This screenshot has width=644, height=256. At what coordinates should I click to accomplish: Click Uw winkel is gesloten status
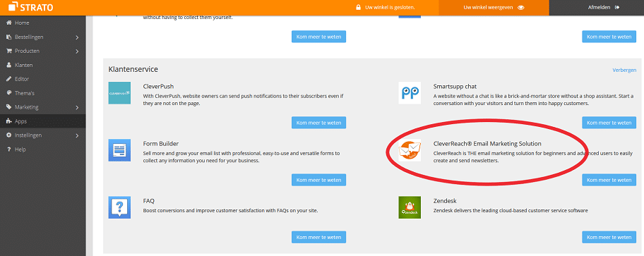[390, 7]
